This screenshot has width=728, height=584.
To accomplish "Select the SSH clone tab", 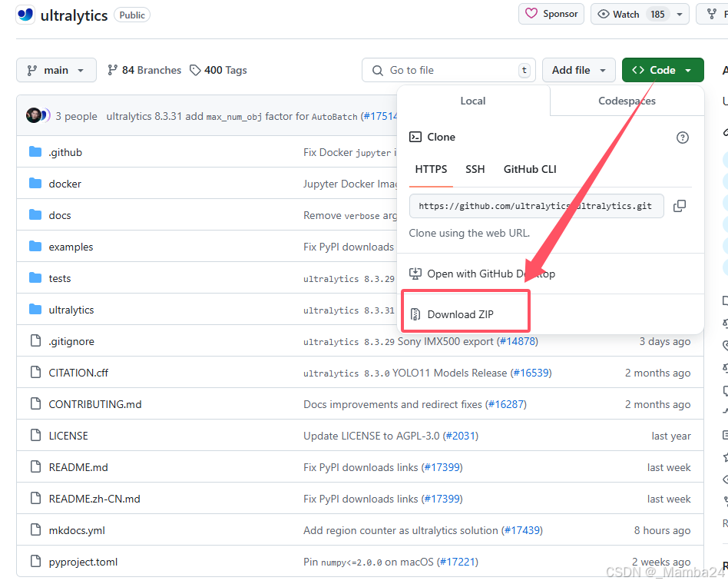I will pos(475,169).
